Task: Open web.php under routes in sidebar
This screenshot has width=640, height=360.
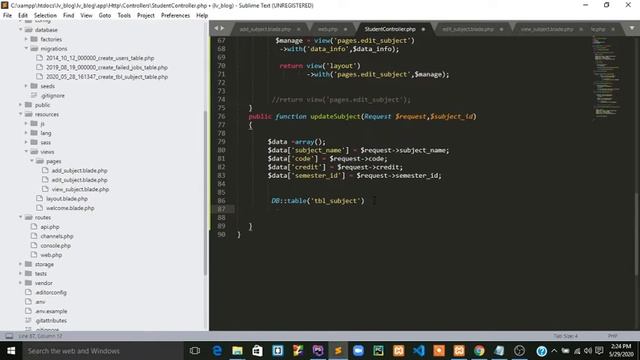Action: coord(51,255)
